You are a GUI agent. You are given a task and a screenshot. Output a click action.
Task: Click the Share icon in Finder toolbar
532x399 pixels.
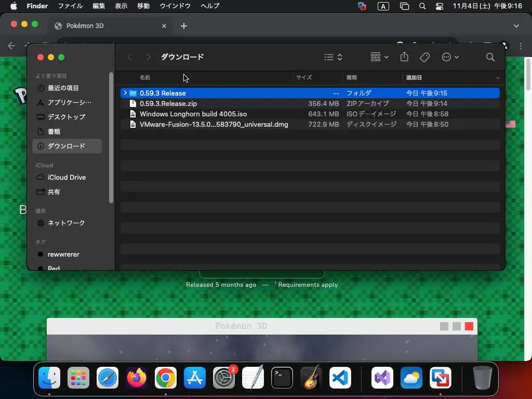tap(404, 57)
